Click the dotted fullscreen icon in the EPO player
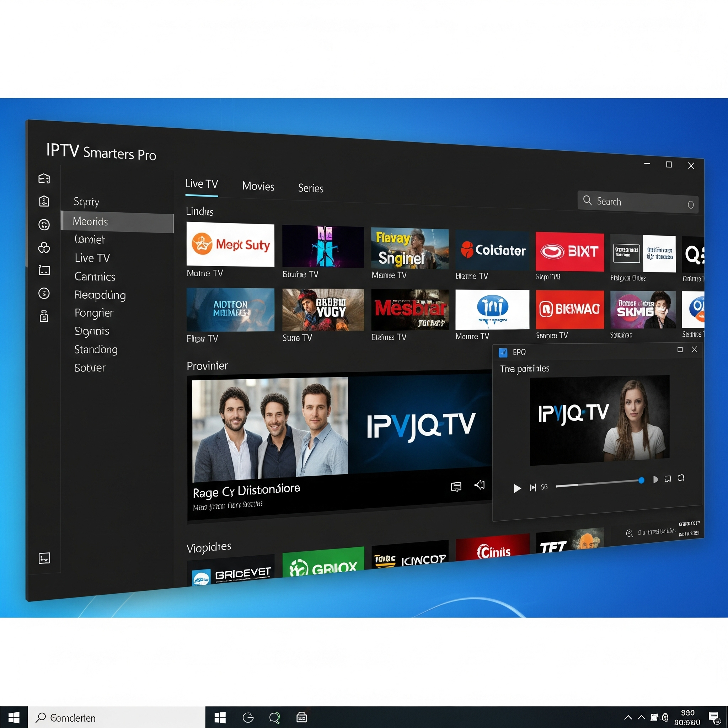This screenshot has height=728, width=728. tap(681, 478)
